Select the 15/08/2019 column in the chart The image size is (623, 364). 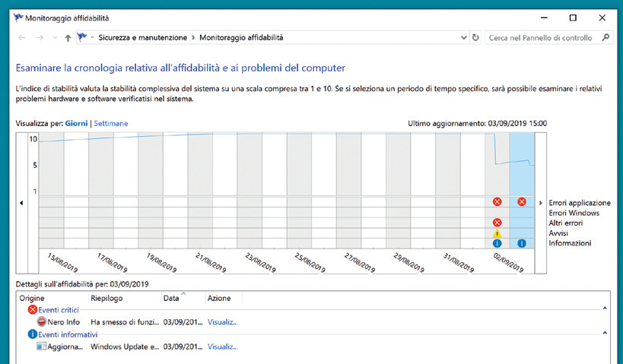tap(51, 191)
